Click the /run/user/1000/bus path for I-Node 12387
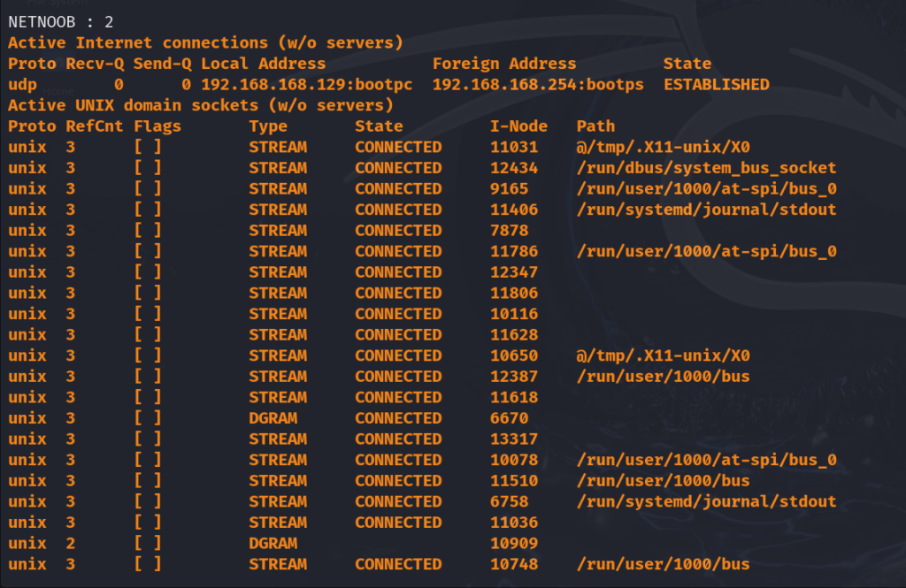The width and height of the screenshot is (906, 588). [x=664, y=376]
